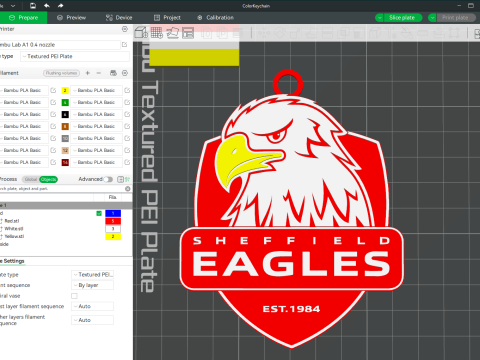The height and width of the screenshot is (360, 480).
Task: Open the printer preset dropdown
Action: click(59, 45)
